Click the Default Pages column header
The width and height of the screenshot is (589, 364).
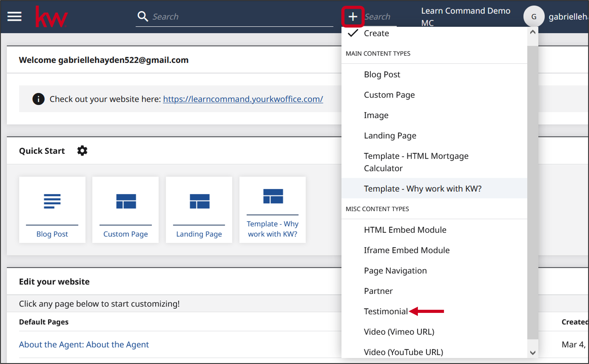[44, 322]
